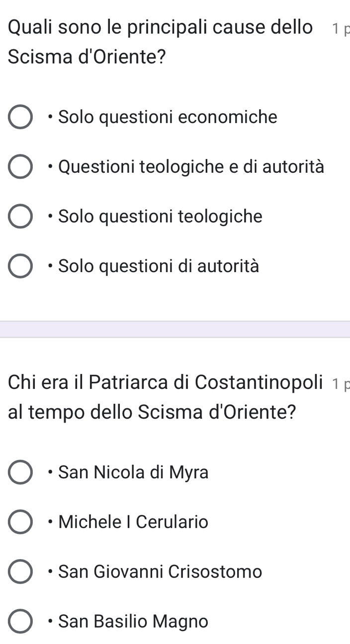This screenshot has width=350, height=644.
Task: Pick the 'San Basilio Magno' radio button
Action: point(20,622)
